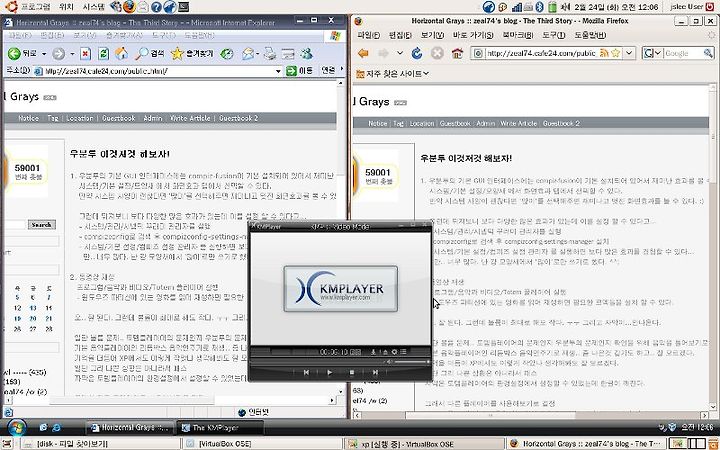Click the KMPlayer stop button

(x=352, y=372)
